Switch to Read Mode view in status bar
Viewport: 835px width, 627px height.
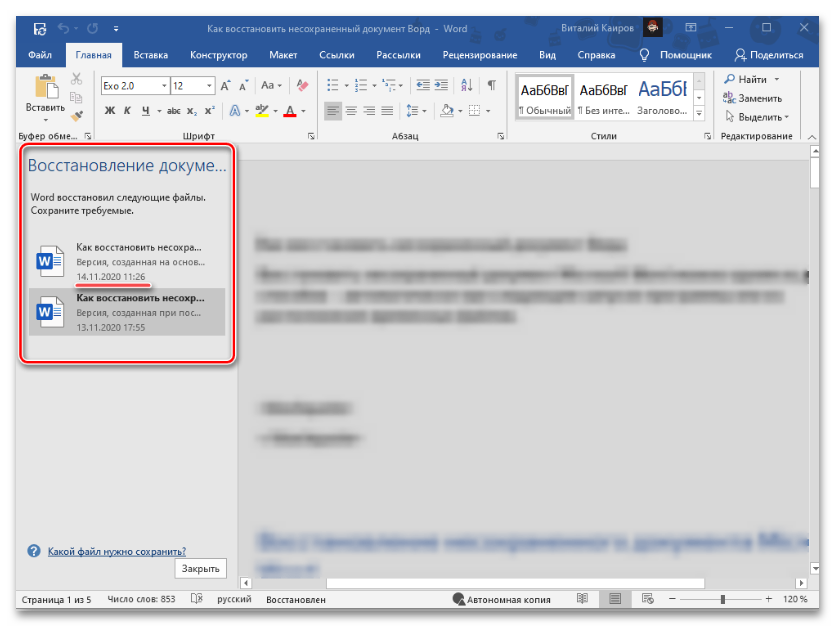click(582, 599)
